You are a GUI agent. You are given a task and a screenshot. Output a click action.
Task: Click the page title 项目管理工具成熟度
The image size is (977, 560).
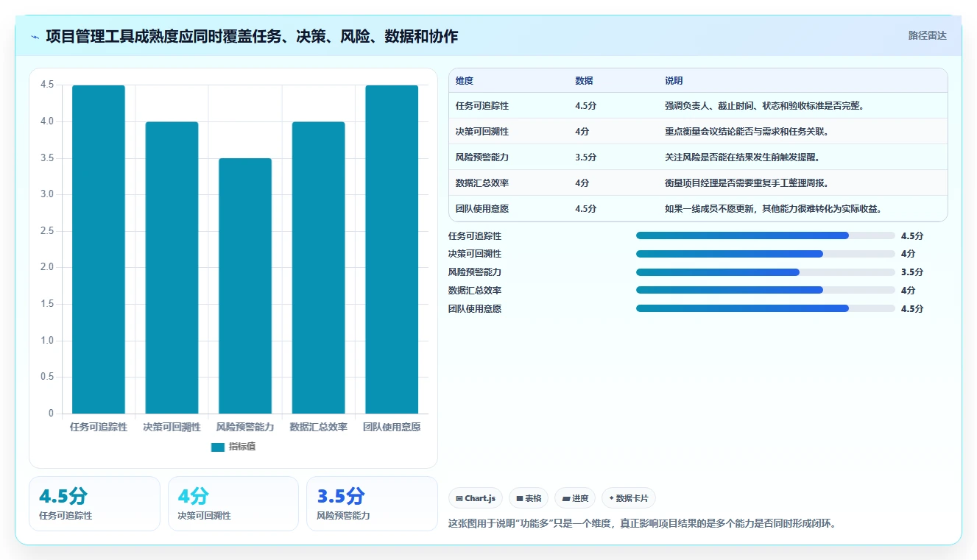252,36
